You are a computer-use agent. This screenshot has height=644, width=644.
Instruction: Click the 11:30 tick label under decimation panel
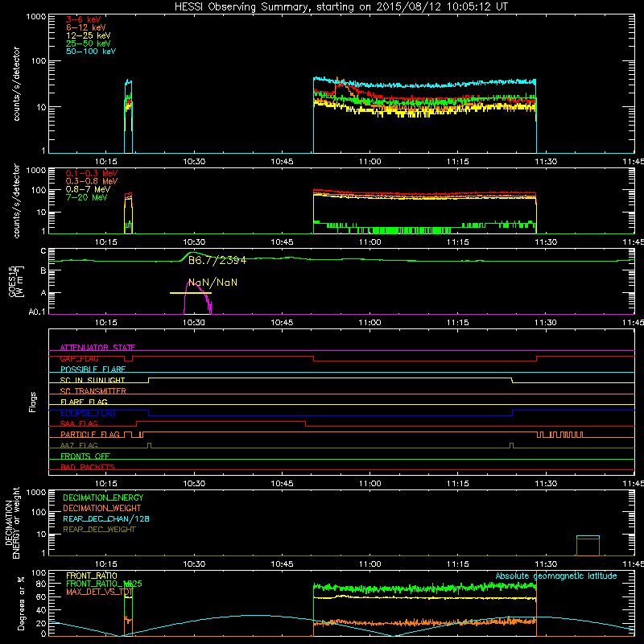tap(546, 564)
